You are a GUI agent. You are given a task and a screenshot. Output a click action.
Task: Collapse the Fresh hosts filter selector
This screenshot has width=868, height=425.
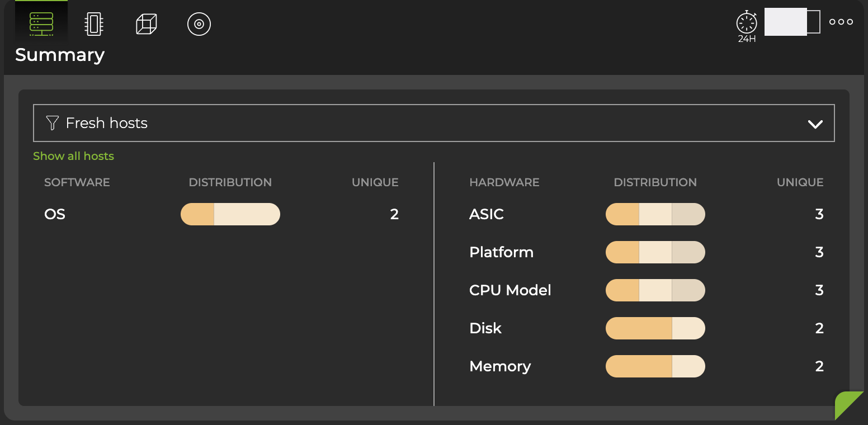815,123
